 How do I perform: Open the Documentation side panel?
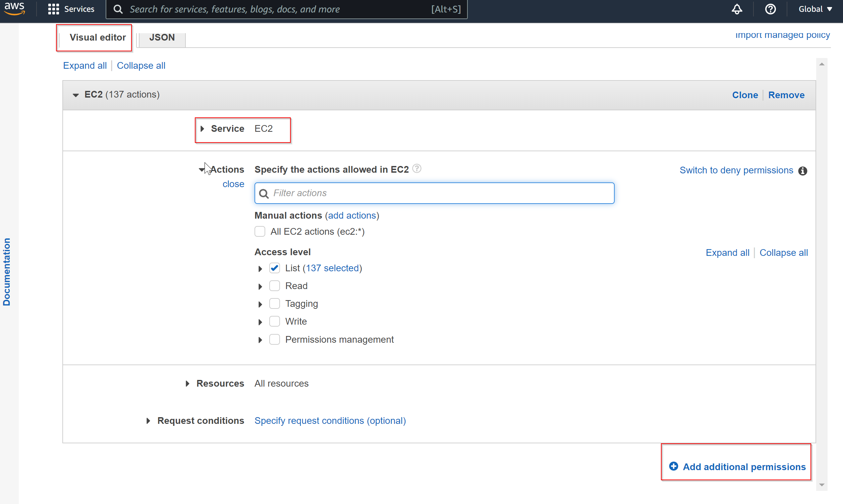[x=6, y=272]
